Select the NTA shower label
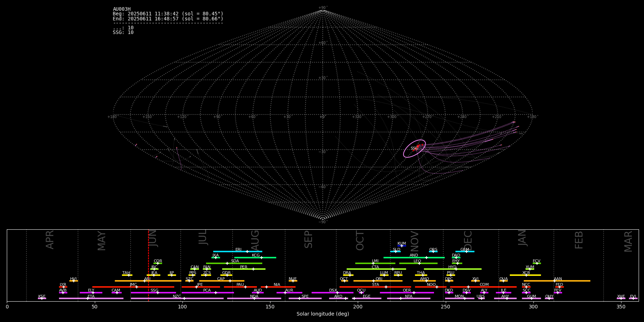 (x=409, y=297)
